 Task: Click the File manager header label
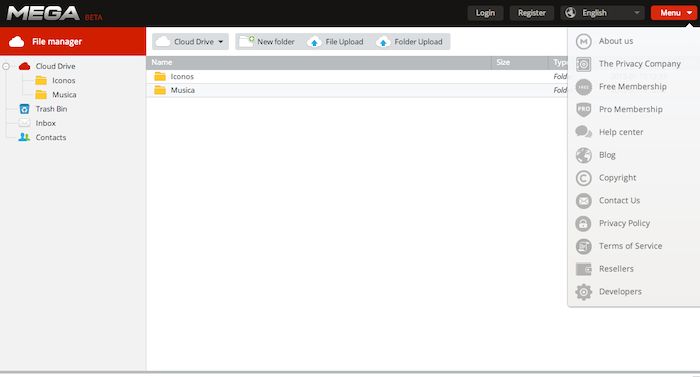[57, 42]
